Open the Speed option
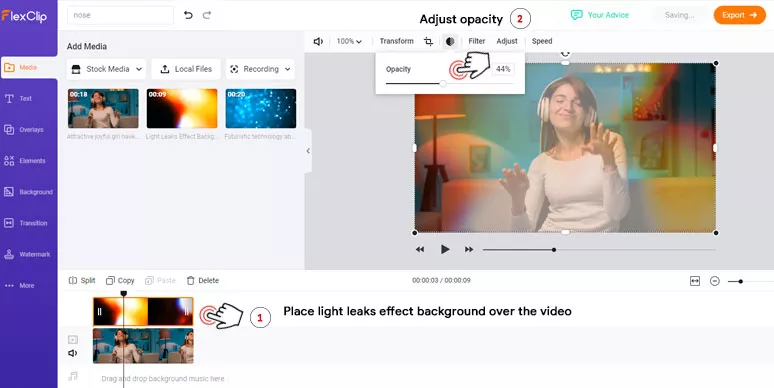 click(542, 41)
